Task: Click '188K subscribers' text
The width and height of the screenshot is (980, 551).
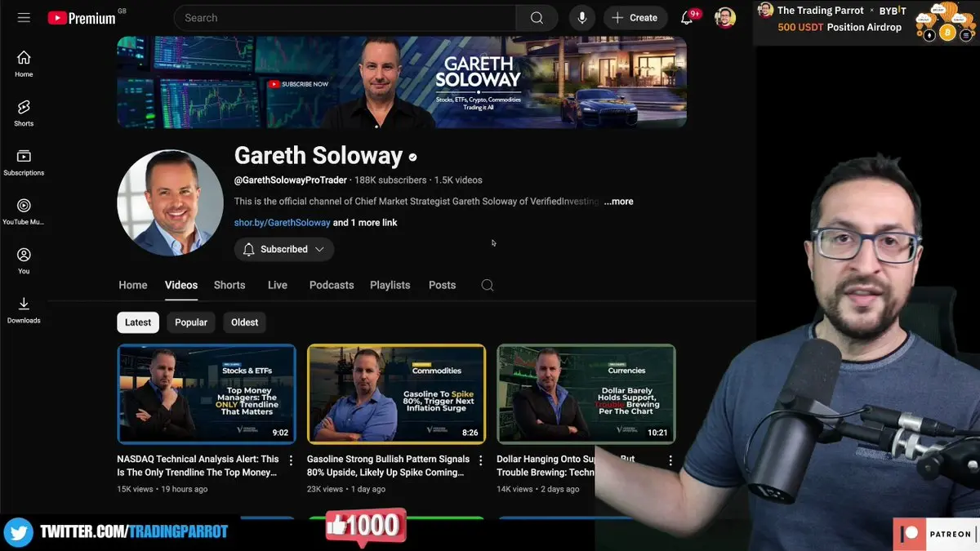Action: (390, 180)
